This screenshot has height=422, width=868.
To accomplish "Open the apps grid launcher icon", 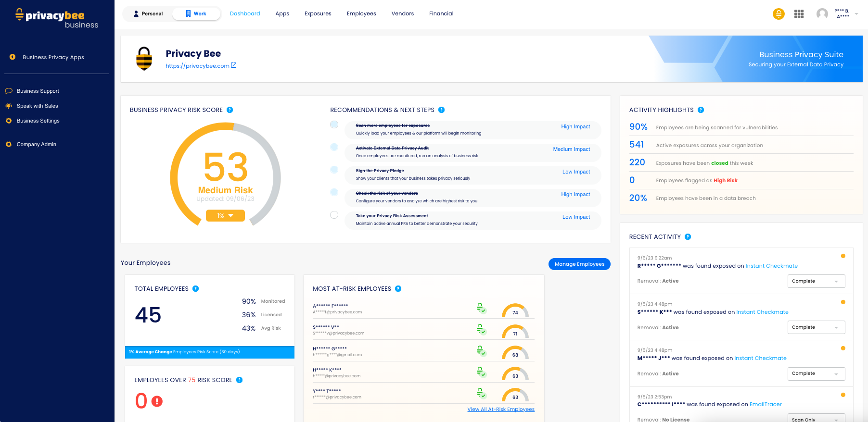I will 799,14.
